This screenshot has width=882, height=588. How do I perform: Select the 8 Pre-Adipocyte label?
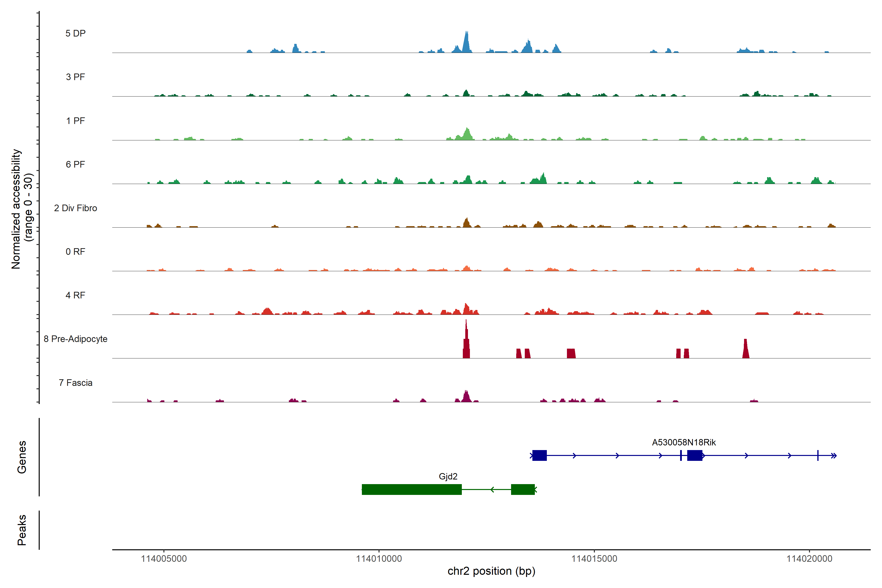pos(75,339)
